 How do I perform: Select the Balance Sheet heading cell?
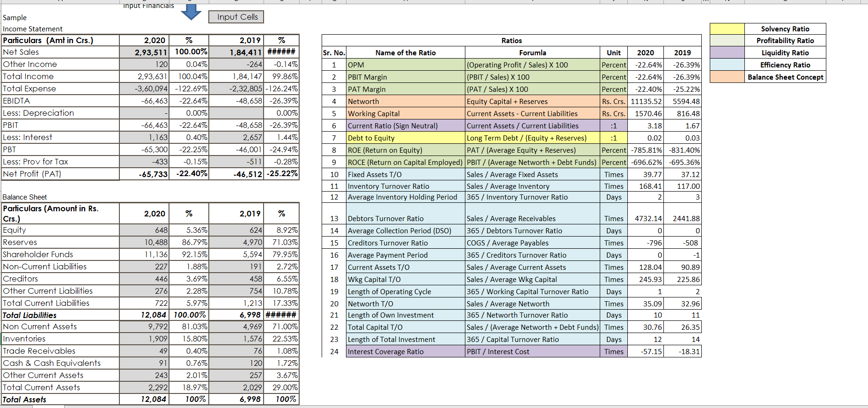25,197
